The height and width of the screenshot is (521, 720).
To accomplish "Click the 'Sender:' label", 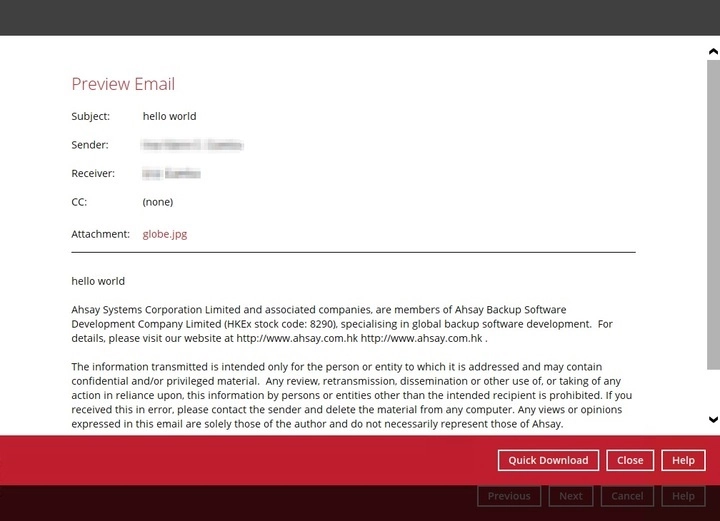I will [90, 145].
